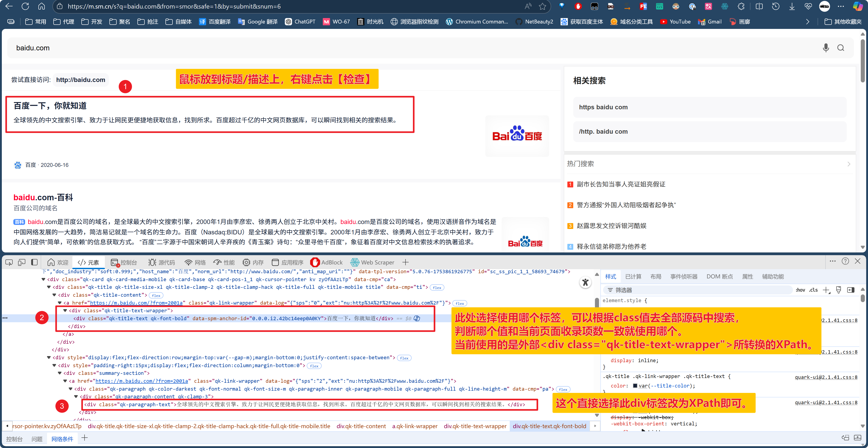Toggle computed styles sidebar pane icon
Viewport: 868px width, 448px height.
point(851,290)
